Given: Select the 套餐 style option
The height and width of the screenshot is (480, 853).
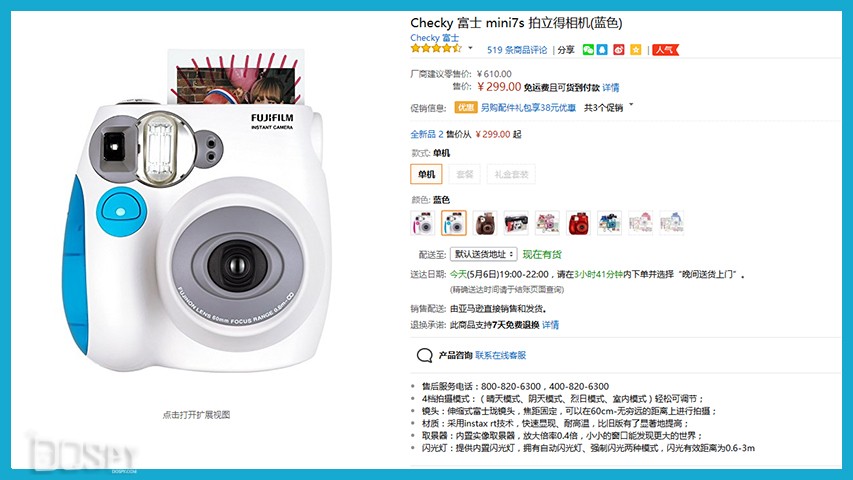Looking at the screenshot, I should click(465, 174).
